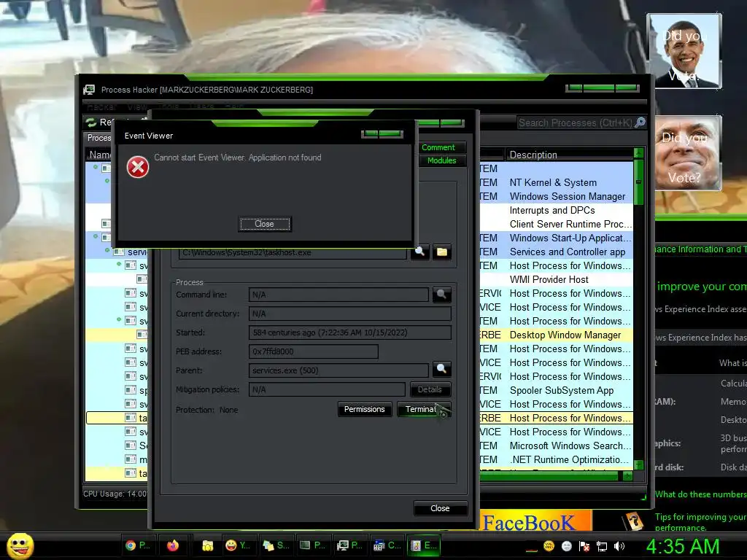Image resolution: width=747 pixels, height=560 pixels.
Task: Open 'Tips for improving your performance' link
Action: tap(700, 522)
